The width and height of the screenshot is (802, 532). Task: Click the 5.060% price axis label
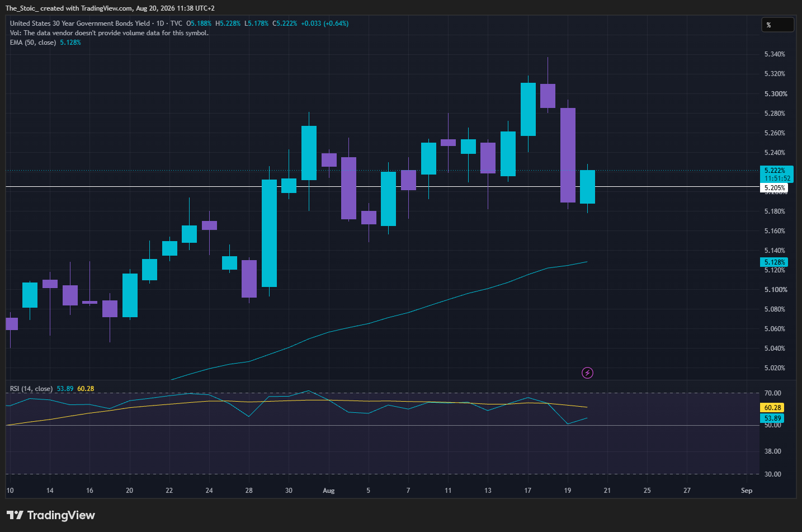tap(775, 329)
